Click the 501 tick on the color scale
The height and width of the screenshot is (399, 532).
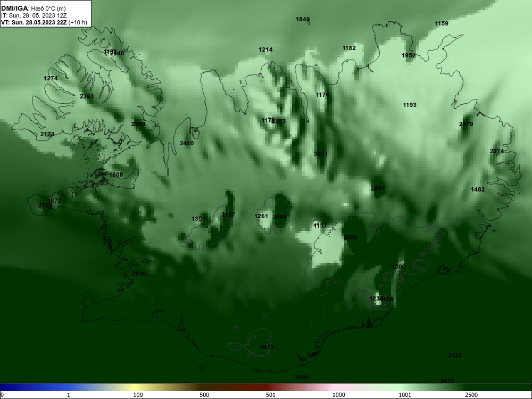(271, 395)
